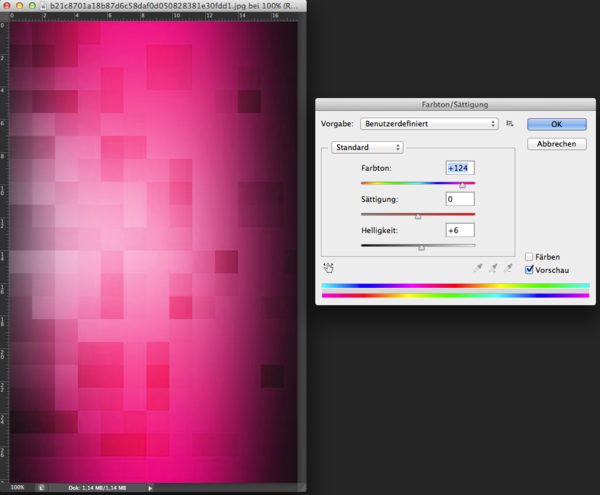The image size is (600, 495).
Task: Click the Sättigung value field
Action: 460,199
